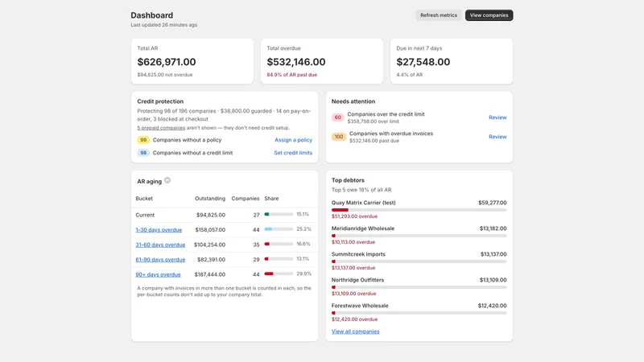Viewport: 644px width, 362px height.
Task: Click the yellow 98 badge for companies without policy
Action: [143, 140]
